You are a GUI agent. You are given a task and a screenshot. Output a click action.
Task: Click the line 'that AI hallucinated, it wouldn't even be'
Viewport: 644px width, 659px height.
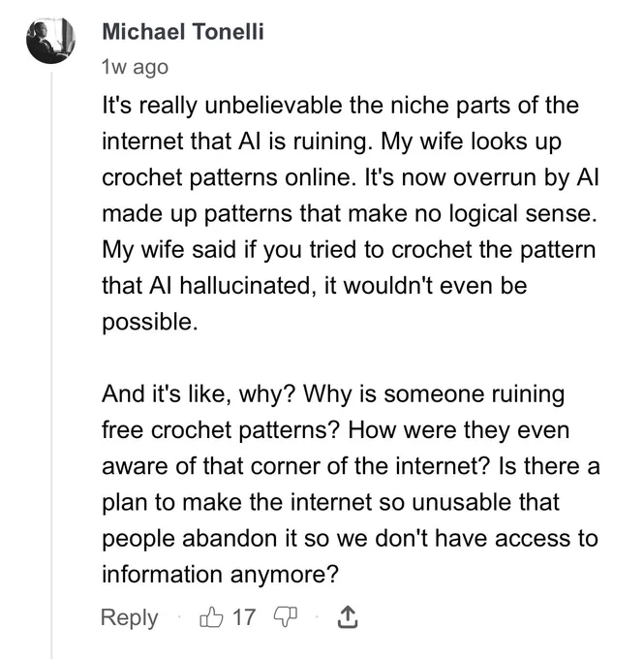(314, 286)
